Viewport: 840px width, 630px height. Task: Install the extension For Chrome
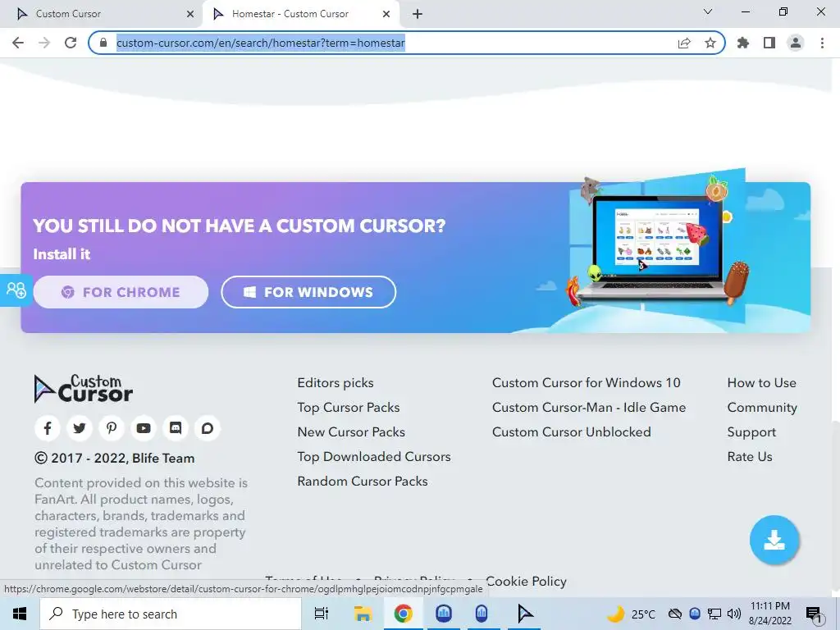coord(121,292)
